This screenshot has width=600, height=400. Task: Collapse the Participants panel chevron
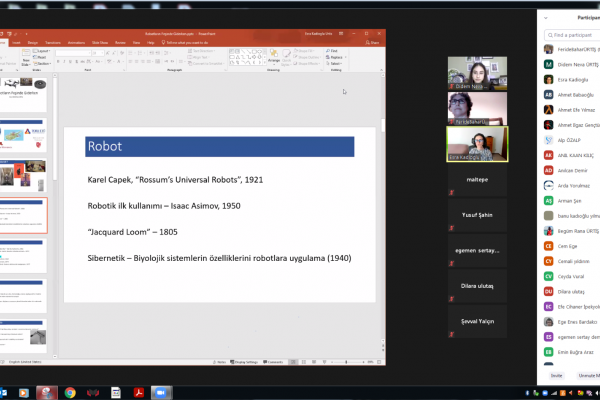(546, 18)
